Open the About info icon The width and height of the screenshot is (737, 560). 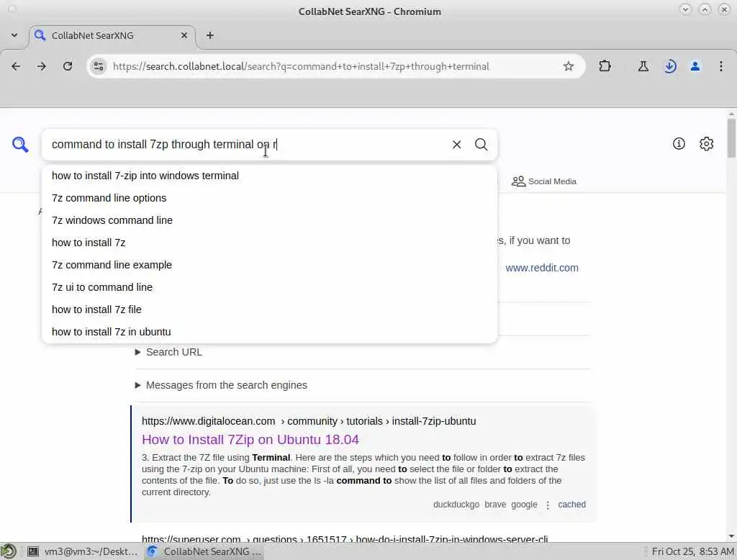click(678, 144)
